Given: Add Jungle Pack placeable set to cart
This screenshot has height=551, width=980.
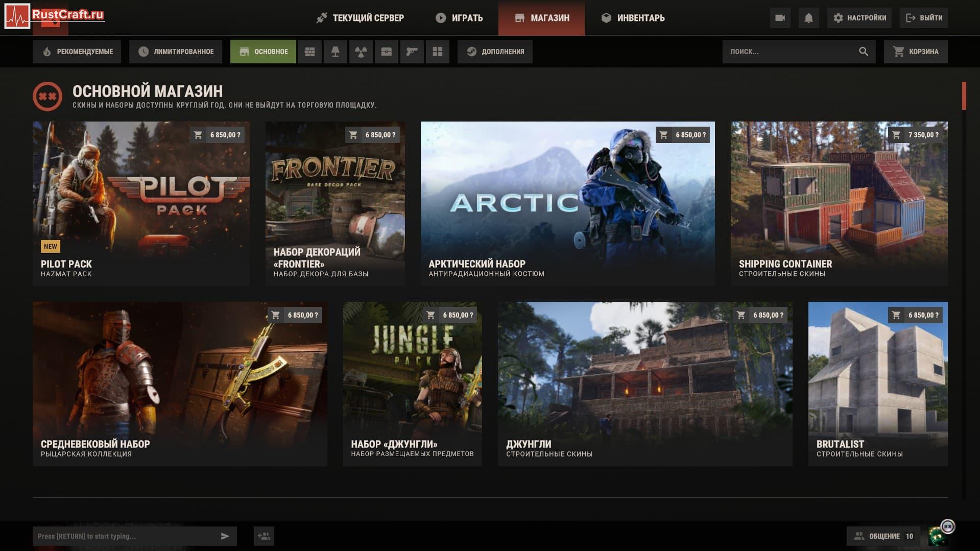Looking at the screenshot, I should (x=450, y=315).
